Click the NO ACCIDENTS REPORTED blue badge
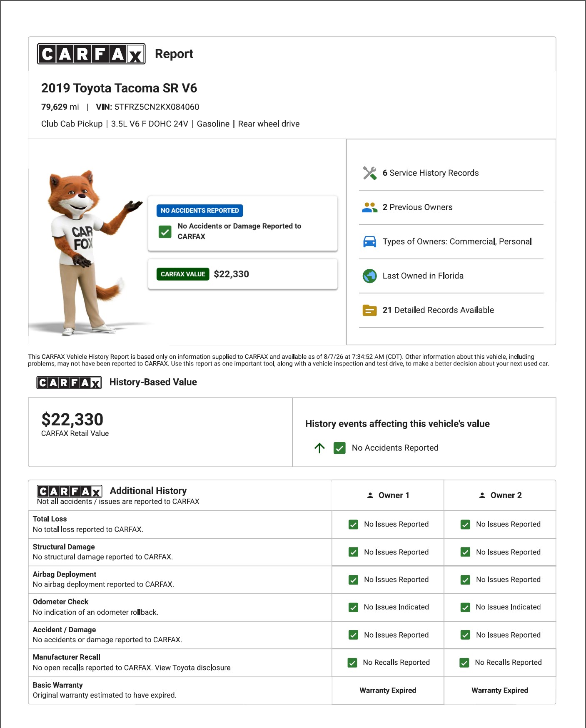The image size is (586, 728). click(199, 211)
